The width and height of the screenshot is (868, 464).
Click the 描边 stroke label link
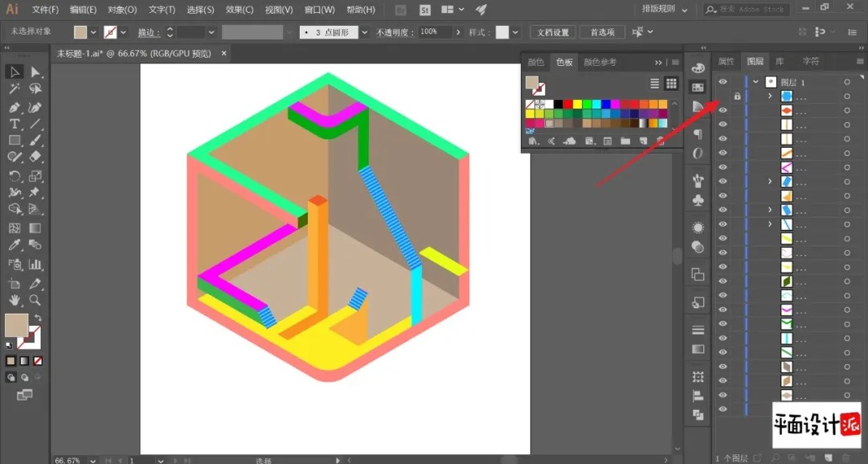(x=149, y=33)
